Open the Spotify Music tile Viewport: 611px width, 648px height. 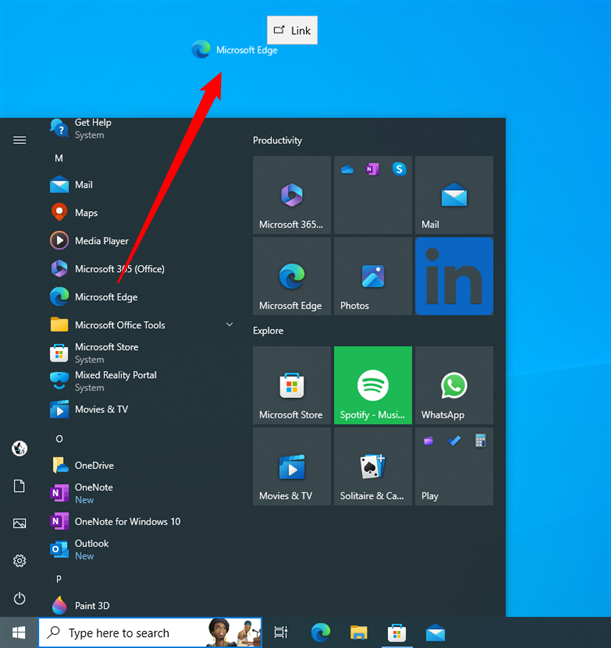373,385
